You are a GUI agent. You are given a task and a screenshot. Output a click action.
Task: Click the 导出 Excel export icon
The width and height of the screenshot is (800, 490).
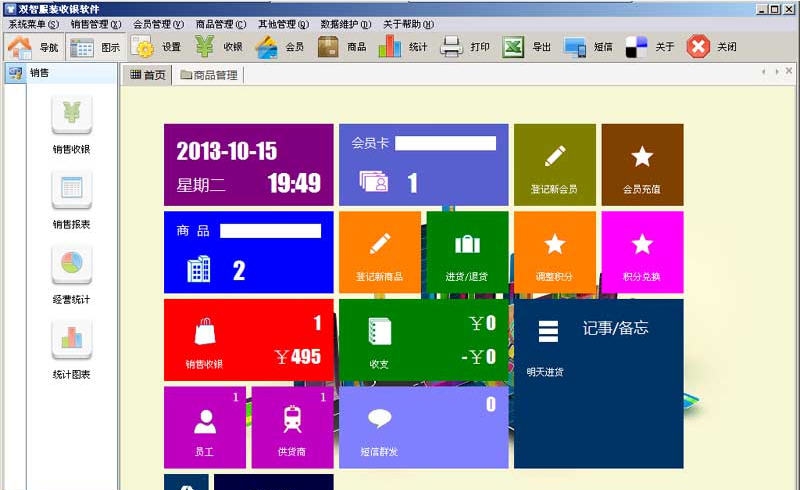tap(513, 47)
